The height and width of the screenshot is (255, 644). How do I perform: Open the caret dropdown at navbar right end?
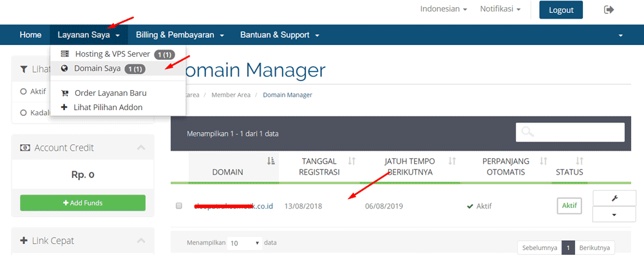(x=621, y=35)
